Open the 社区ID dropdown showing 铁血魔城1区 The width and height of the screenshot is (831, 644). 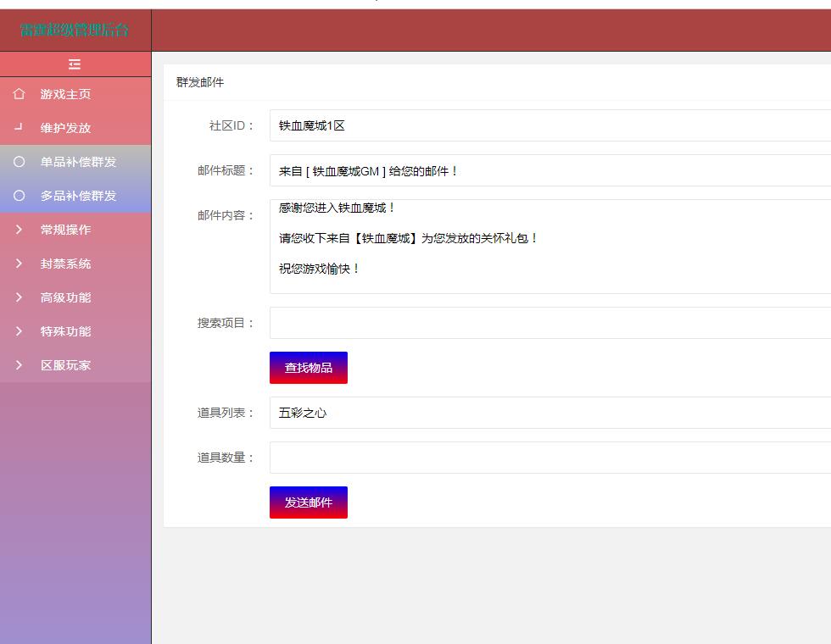(549, 125)
